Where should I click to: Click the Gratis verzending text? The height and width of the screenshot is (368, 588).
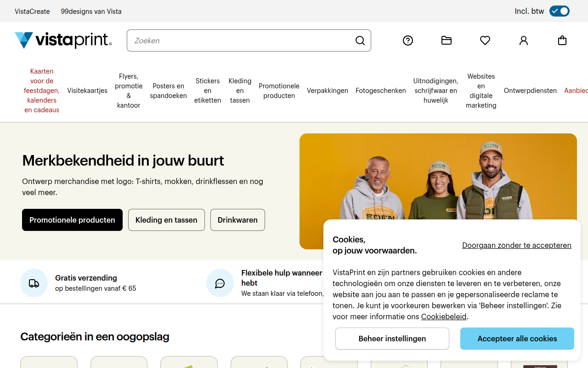point(86,278)
